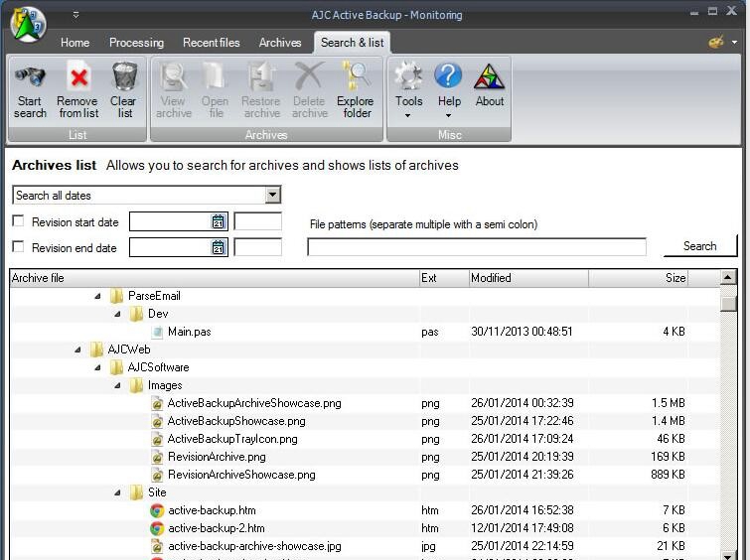Click the Clear list trash can icon
The width and height of the screenshot is (750, 560).
pyautogui.click(x=124, y=76)
